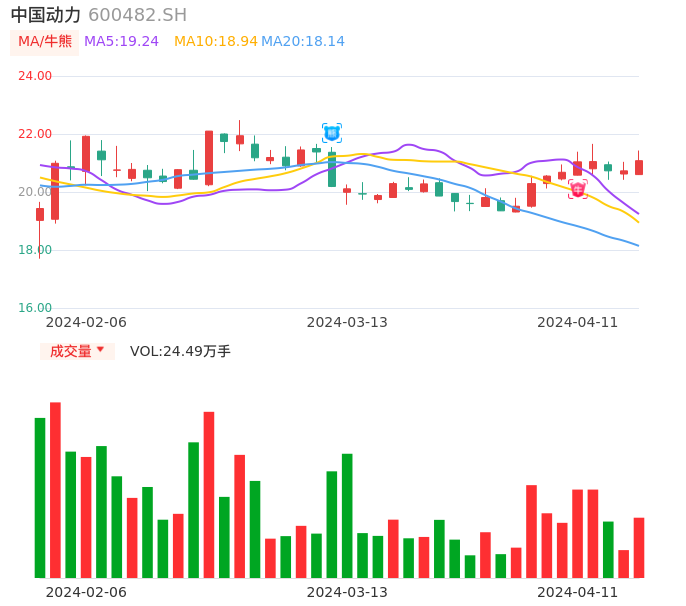The height and width of the screenshot is (606, 686).
Task: Click the 16.00 price axis label
Action: coord(35,308)
